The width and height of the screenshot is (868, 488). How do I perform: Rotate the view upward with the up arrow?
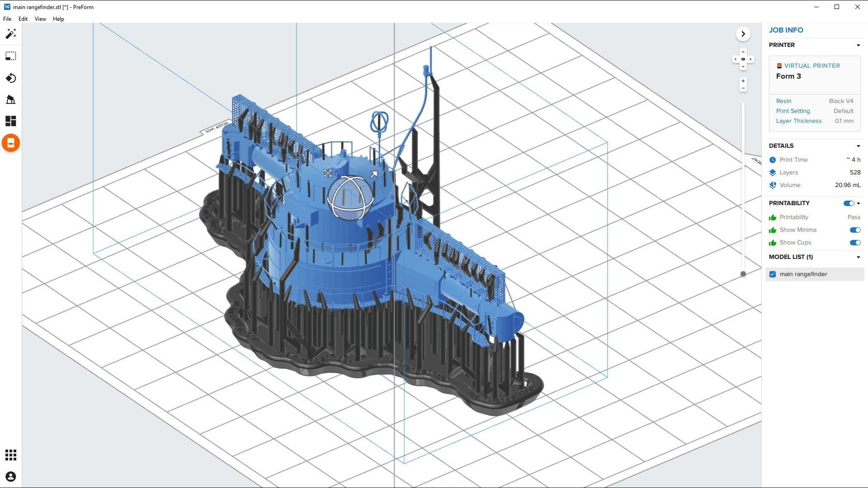tap(743, 52)
